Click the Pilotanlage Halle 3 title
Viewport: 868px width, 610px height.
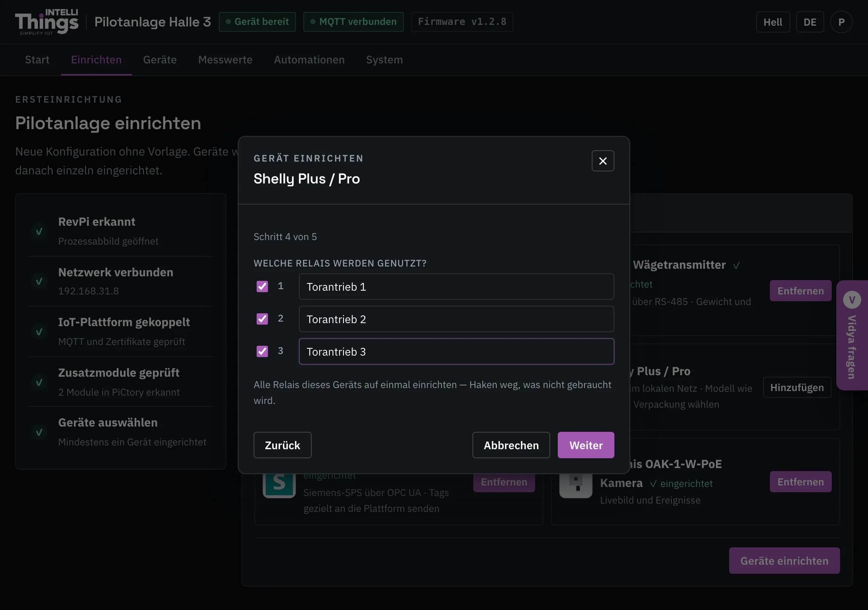click(x=153, y=22)
